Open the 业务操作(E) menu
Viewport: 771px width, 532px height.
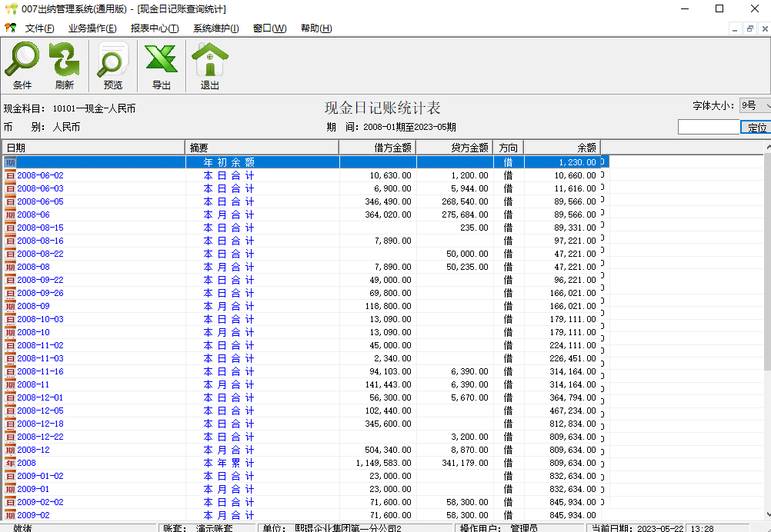[x=92, y=28]
